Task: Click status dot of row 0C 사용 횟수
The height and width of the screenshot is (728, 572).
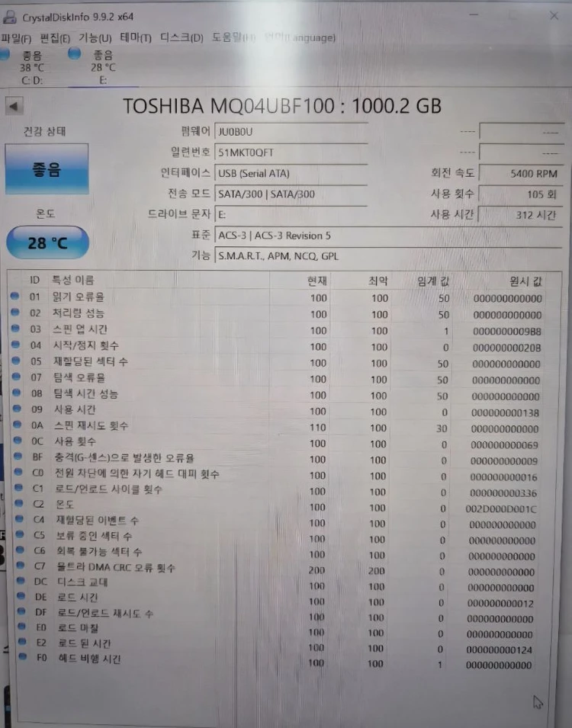Action: 18,440
